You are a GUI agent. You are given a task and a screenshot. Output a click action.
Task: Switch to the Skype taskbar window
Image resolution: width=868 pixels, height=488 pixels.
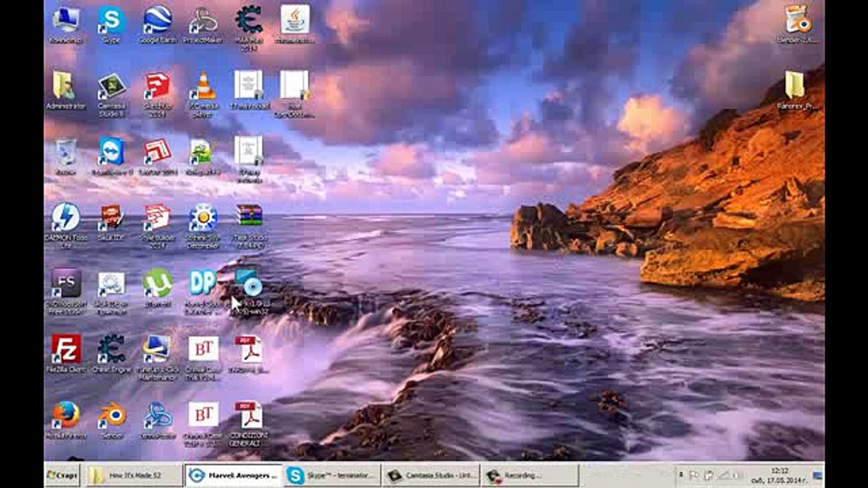(x=332, y=475)
